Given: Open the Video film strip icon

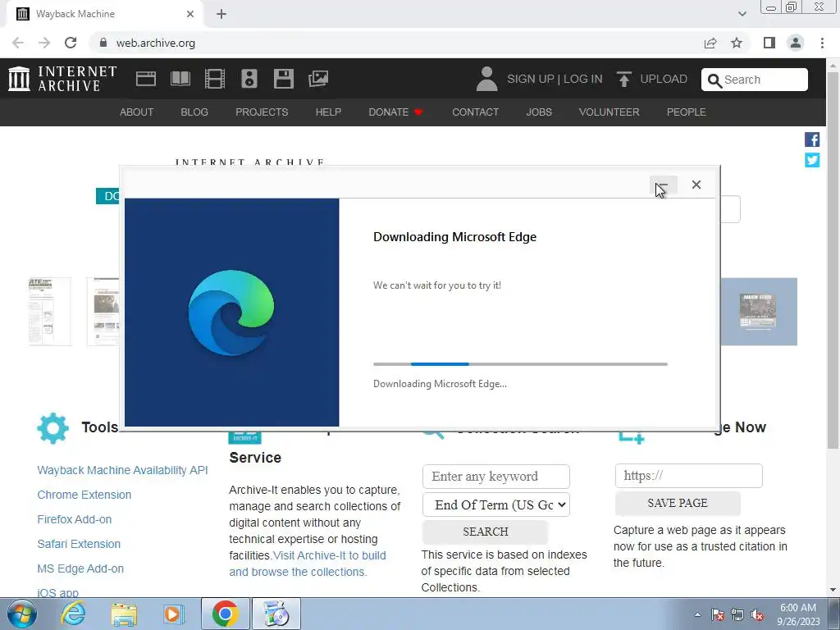Looking at the screenshot, I should coord(215,79).
